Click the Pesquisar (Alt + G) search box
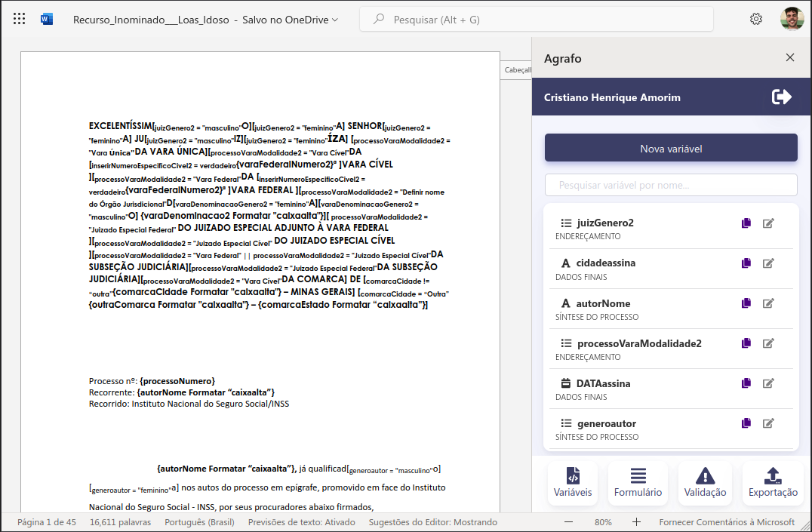812x532 pixels. click(537, 19)
